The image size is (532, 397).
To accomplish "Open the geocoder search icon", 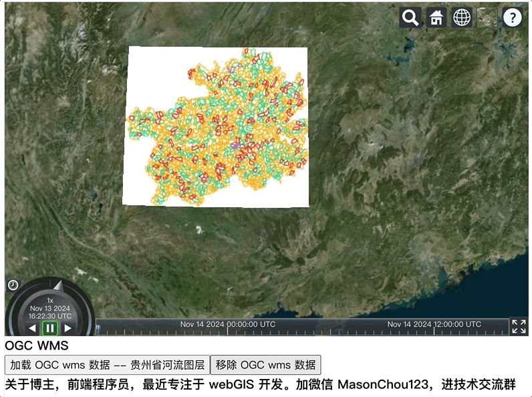I will (x=410, y=17).
